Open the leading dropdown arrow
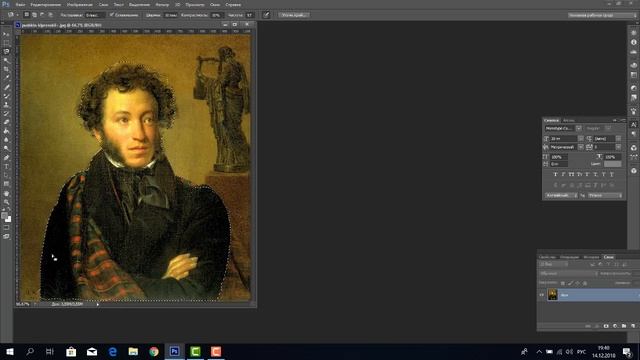Image resolution: width=640 pixels, height=360 pixels. (618, 139)
